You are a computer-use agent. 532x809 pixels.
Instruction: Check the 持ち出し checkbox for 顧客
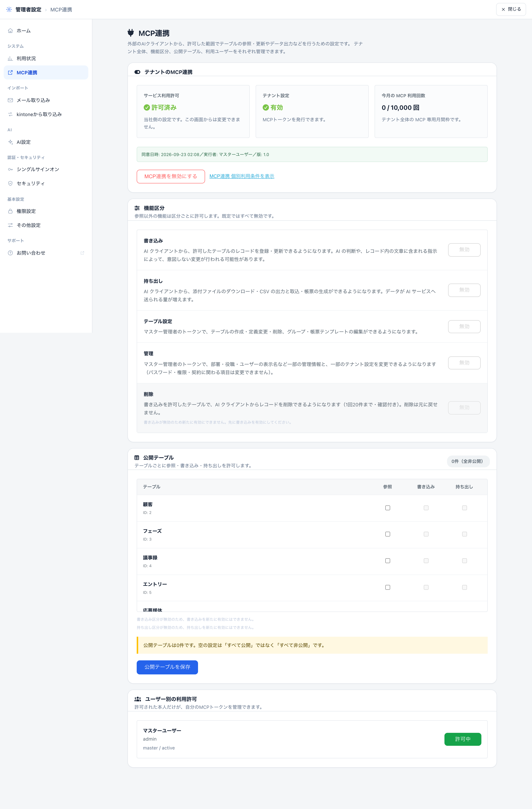(464, 508)
